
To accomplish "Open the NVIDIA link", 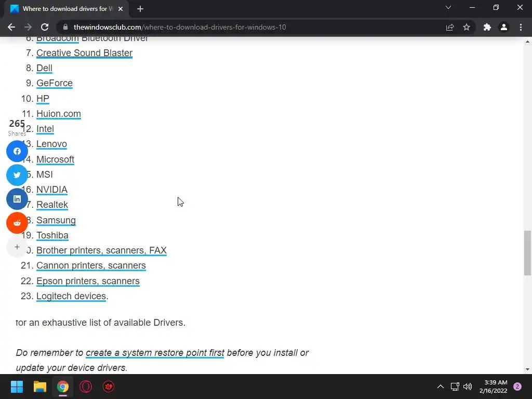I will click(52, 190).
